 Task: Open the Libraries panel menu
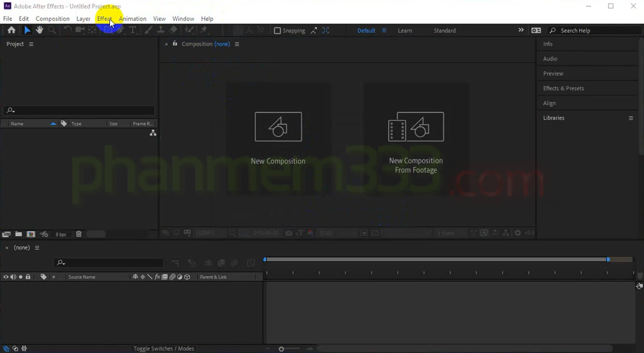pos(631,118)
